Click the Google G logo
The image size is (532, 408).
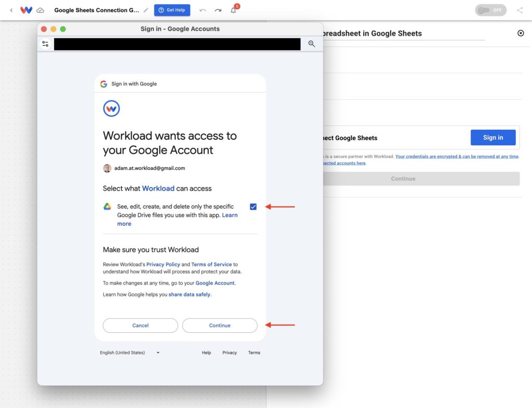(x=103, y=84)
